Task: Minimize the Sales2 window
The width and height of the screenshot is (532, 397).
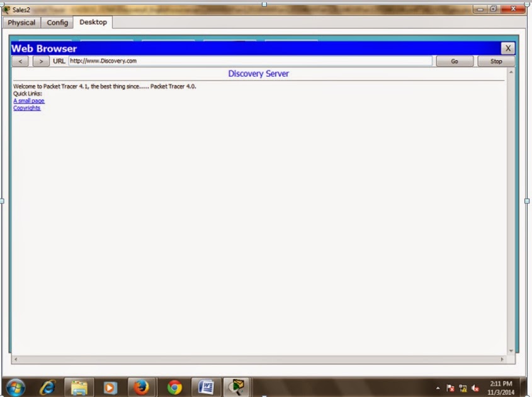Action: tap(480, 9)
